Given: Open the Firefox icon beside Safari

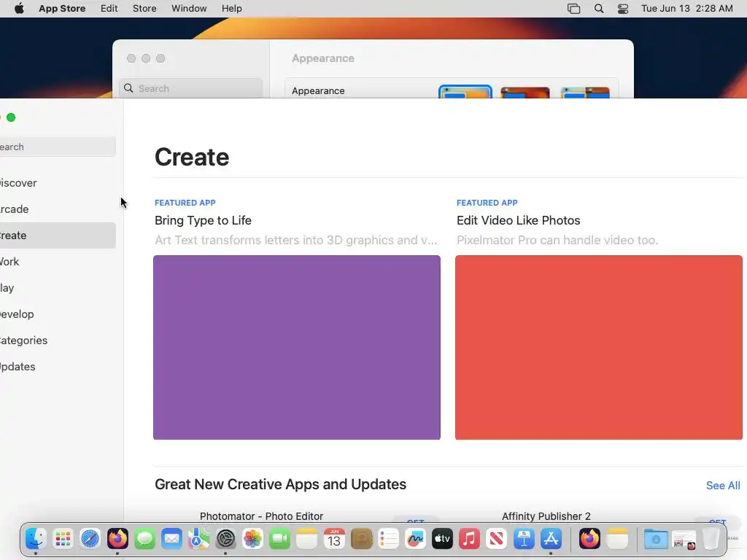Looking at the screenshot, I should click(117, 539).
